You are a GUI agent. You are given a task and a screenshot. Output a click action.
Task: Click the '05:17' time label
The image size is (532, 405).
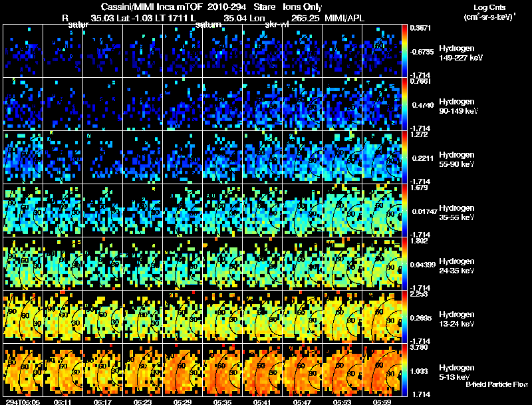102,402
